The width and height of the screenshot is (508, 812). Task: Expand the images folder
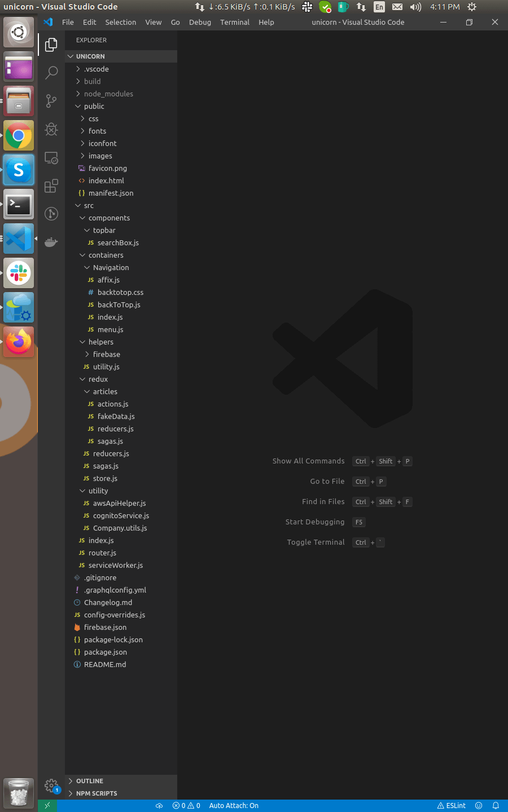pos(121,156)
